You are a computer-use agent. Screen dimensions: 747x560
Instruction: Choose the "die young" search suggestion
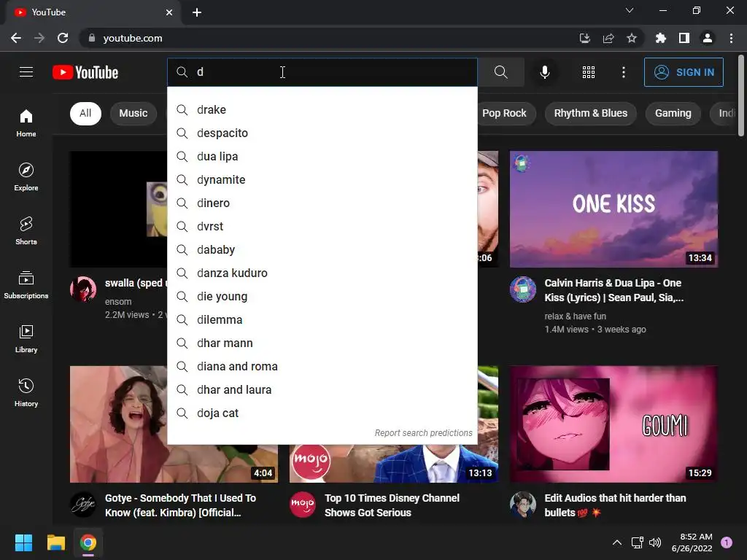(x=322, y=296)
